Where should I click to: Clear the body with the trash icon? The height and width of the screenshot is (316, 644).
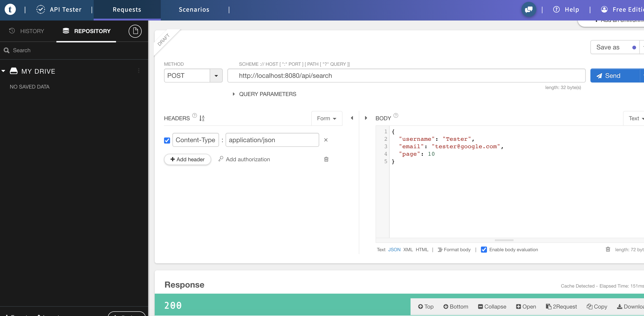click(x=608, y=249)
